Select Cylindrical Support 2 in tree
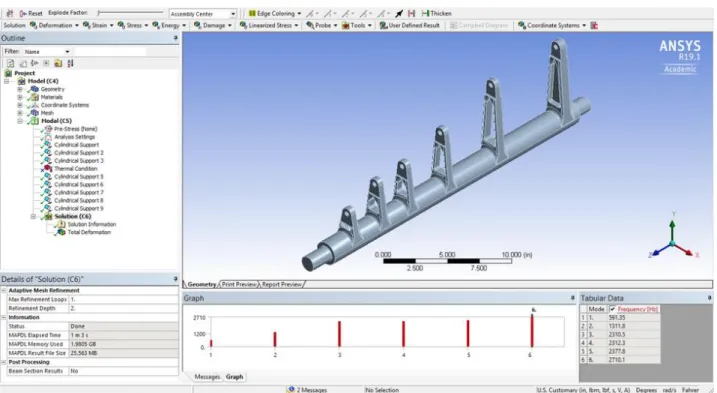Image resolution: width=717 pixels, height=393 pixels. pos(79,153)
